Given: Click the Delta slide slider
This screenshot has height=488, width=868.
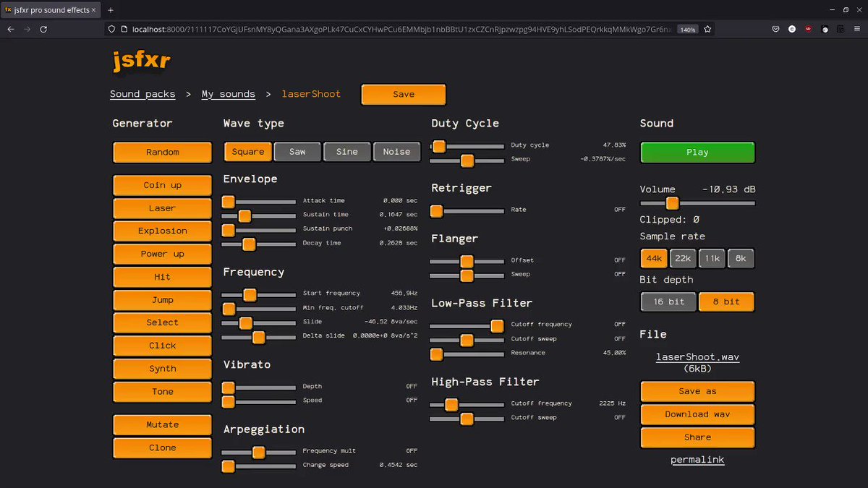Looking at the screenshot, I should (x=258, y=337).
